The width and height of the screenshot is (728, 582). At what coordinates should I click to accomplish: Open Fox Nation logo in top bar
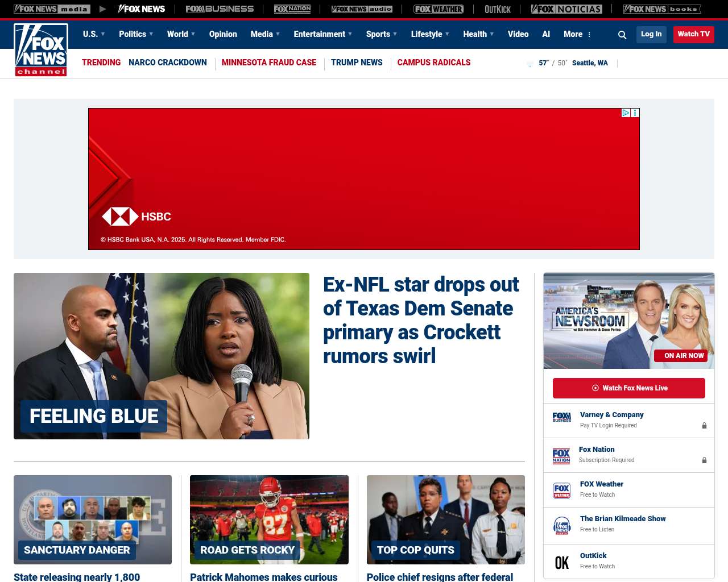coord(292,9)
